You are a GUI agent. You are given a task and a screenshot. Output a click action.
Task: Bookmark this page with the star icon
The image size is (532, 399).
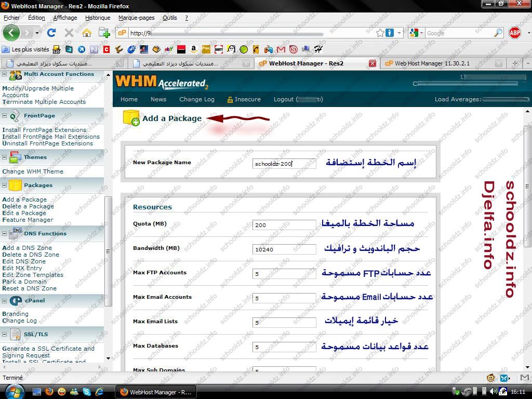click(x=380, y=33)
